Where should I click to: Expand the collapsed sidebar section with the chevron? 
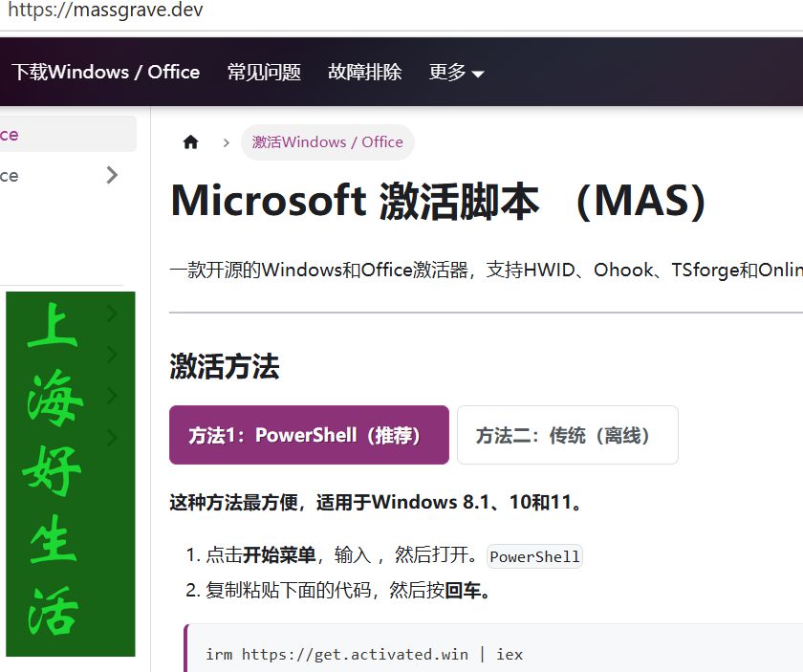pyautogui.click(x=112, y=175)
